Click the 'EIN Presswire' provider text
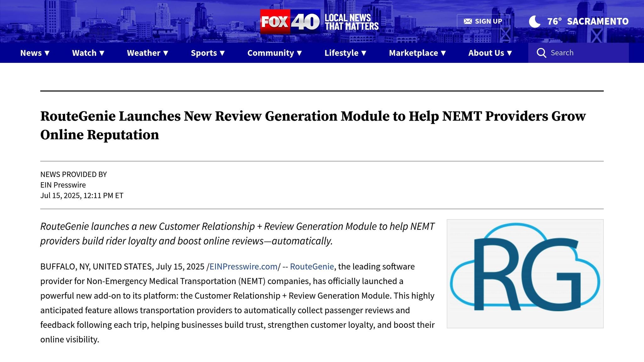644x362 pixels. click(63, 185)
